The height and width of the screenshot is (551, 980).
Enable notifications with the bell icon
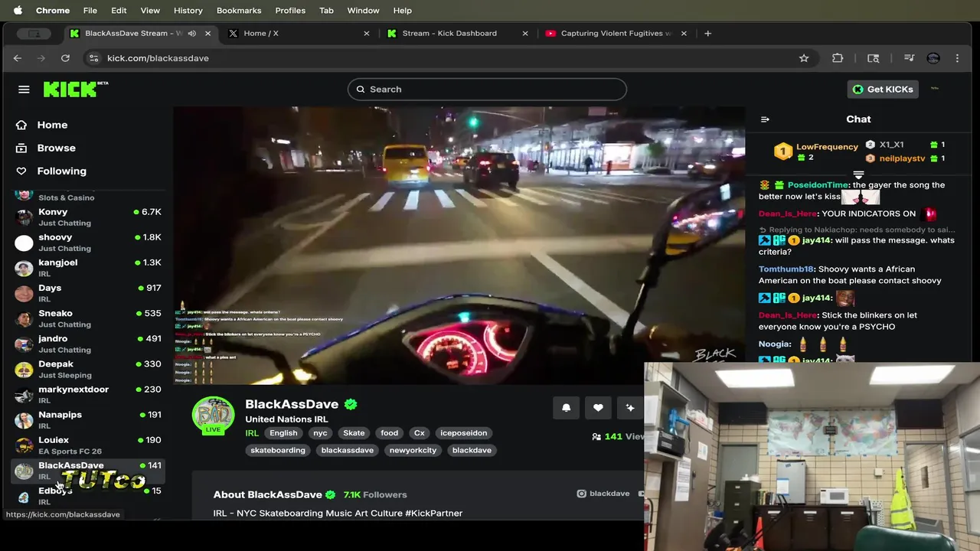coord(567,408)
